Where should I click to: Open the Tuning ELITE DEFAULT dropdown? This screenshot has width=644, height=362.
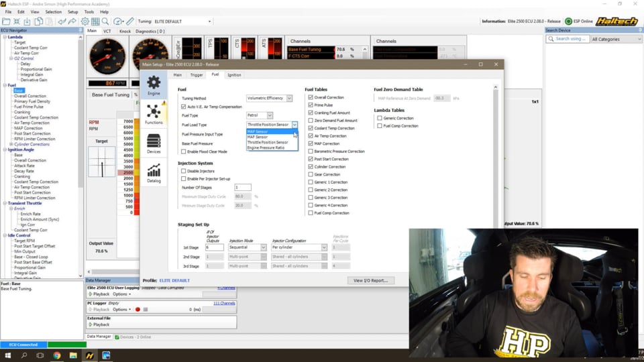209,21
